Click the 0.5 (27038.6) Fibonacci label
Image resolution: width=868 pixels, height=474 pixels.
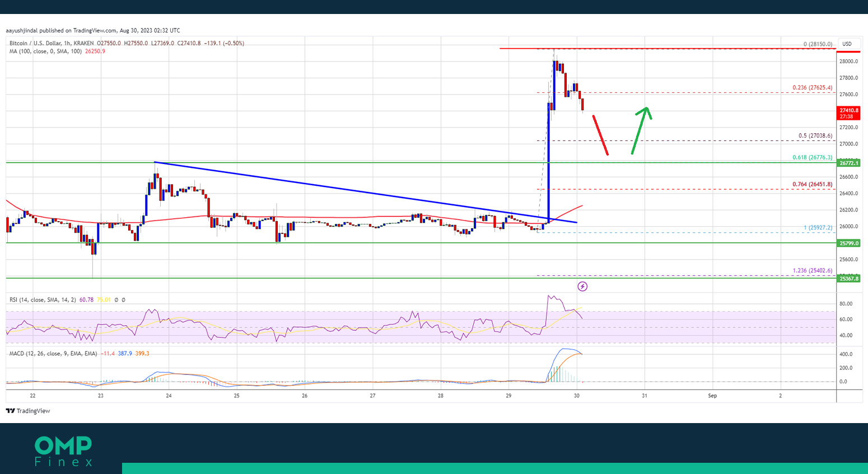click(x=815, y=136)
